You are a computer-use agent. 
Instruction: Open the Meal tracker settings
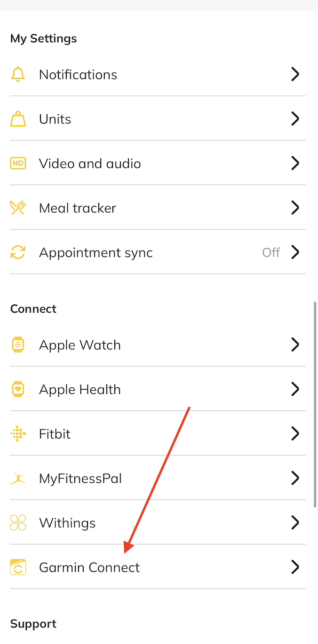pyautogui.click(x=78, y=208)
